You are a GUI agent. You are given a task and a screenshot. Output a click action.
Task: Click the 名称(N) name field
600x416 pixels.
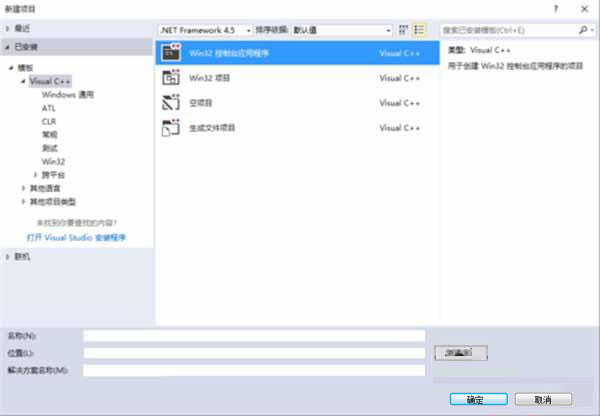254,336
